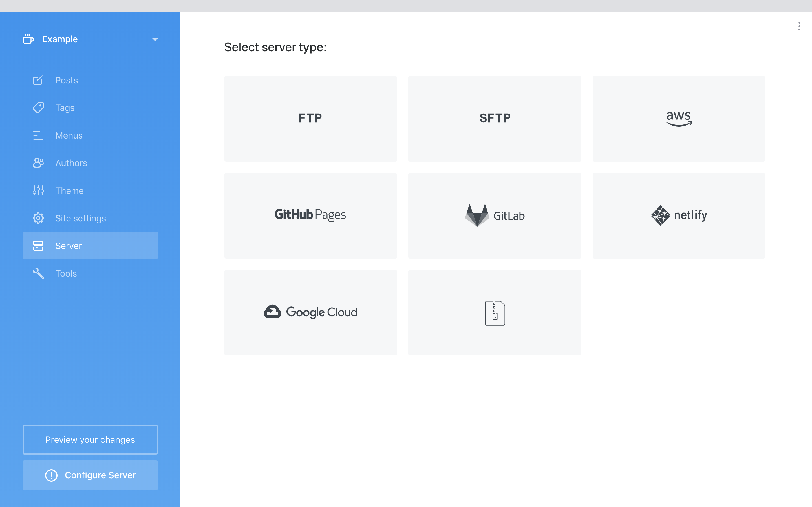This screenshot has height=507, width=812.
Task: Click the Theme sliders icon
Action: coord(38,190)
